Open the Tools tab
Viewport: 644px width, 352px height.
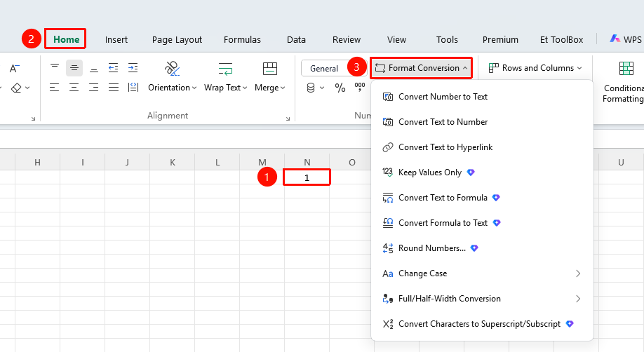tap(447, 39)
